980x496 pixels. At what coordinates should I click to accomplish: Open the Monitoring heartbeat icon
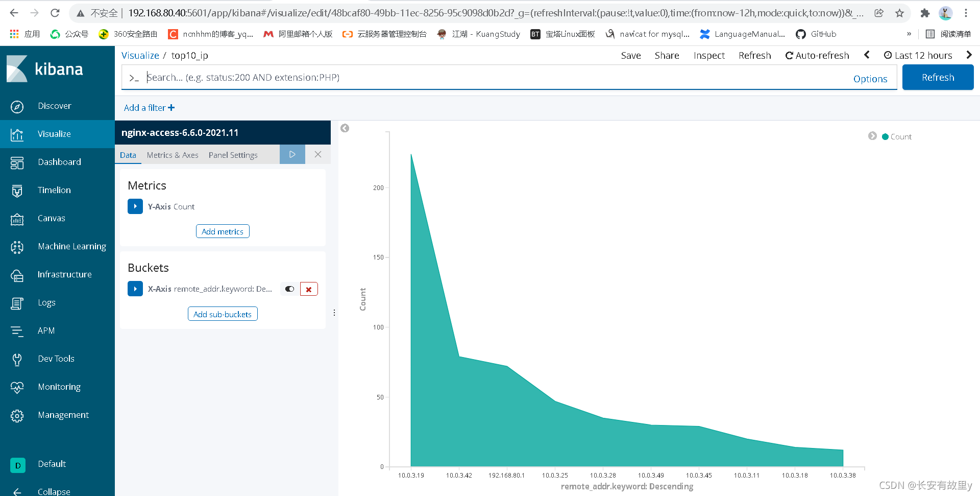pos(17,387)
